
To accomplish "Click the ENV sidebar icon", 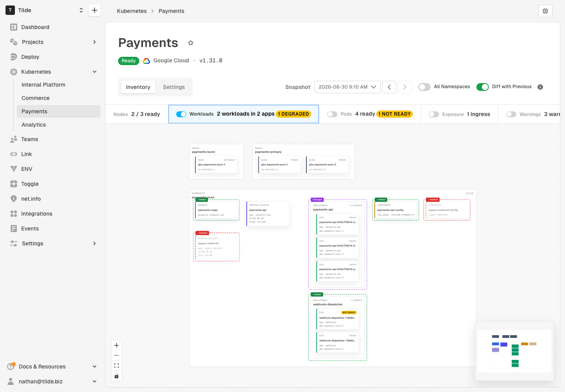I will (x=14, y=169).
